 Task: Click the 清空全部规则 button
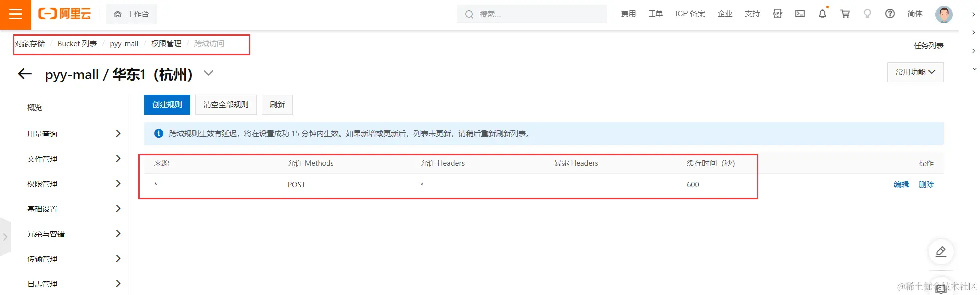click(x=226, y=105)
